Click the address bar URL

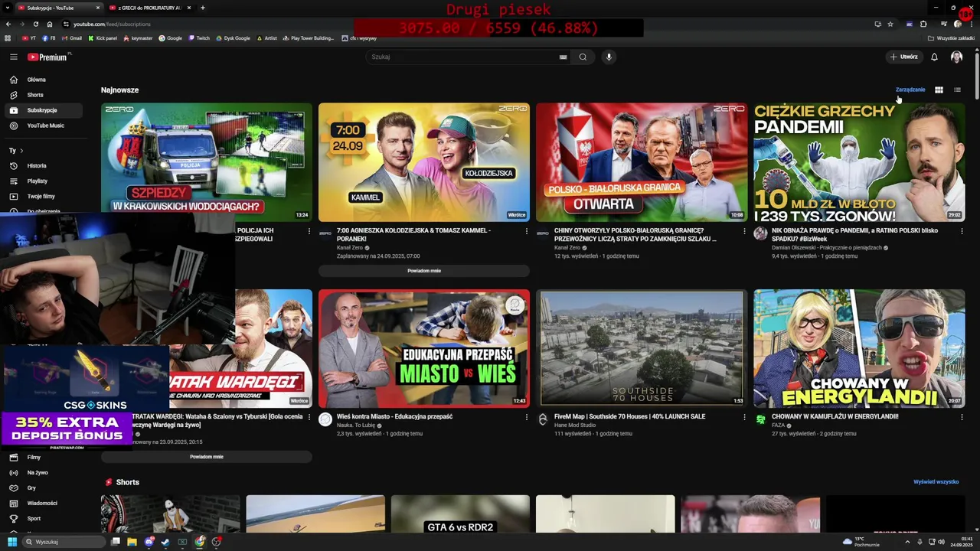tap(112, 24)
